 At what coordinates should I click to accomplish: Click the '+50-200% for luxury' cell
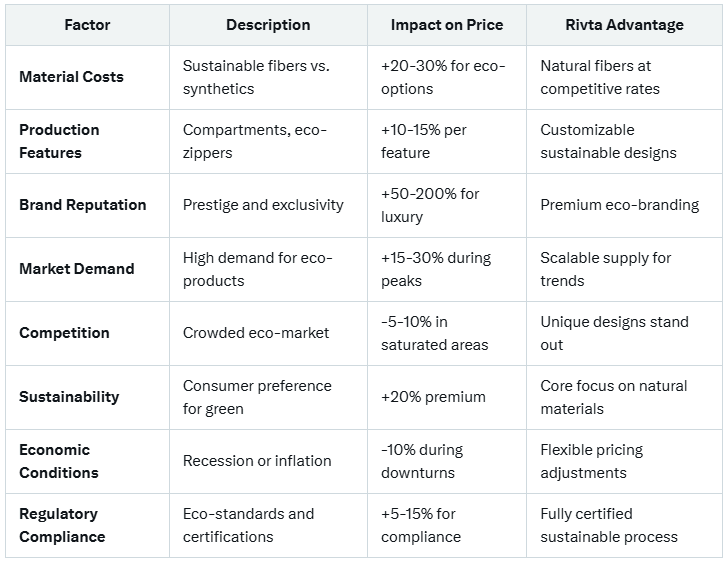(x=430, y=205)
